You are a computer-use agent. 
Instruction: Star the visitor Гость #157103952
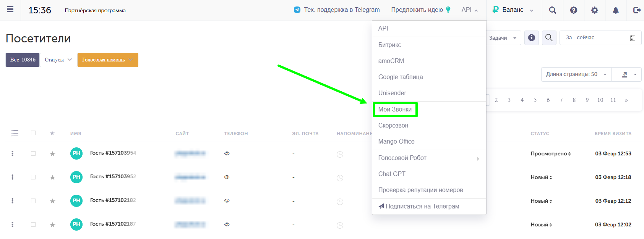52,177
